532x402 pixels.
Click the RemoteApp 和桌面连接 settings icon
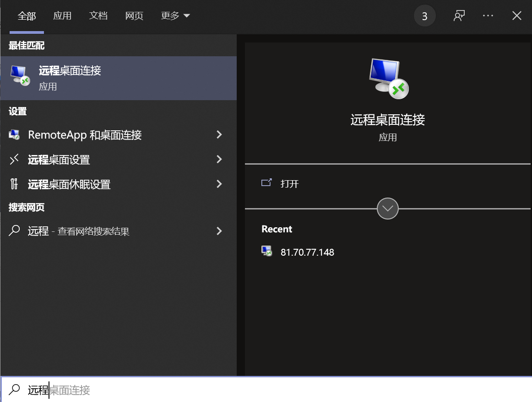(13, 135)
